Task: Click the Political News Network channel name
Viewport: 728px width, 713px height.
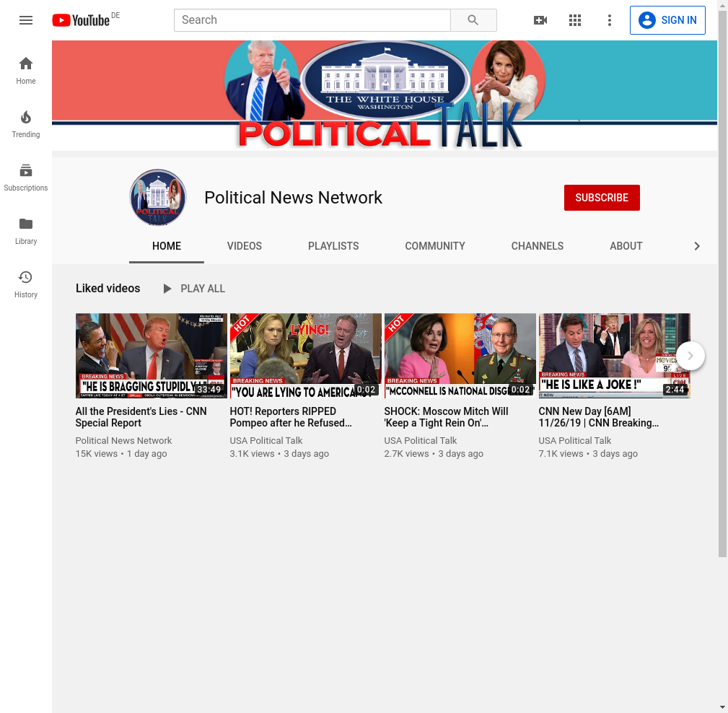Action: (x=294, y=198)
